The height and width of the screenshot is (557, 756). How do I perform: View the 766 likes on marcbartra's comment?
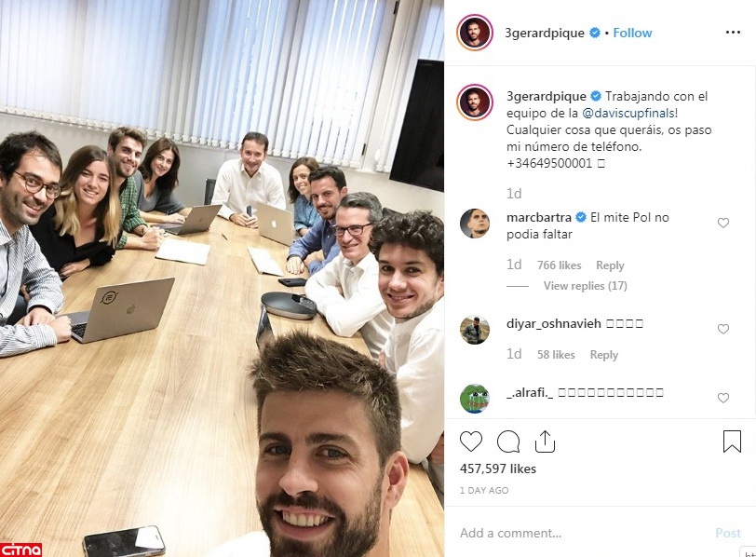[x=559, y=265]
